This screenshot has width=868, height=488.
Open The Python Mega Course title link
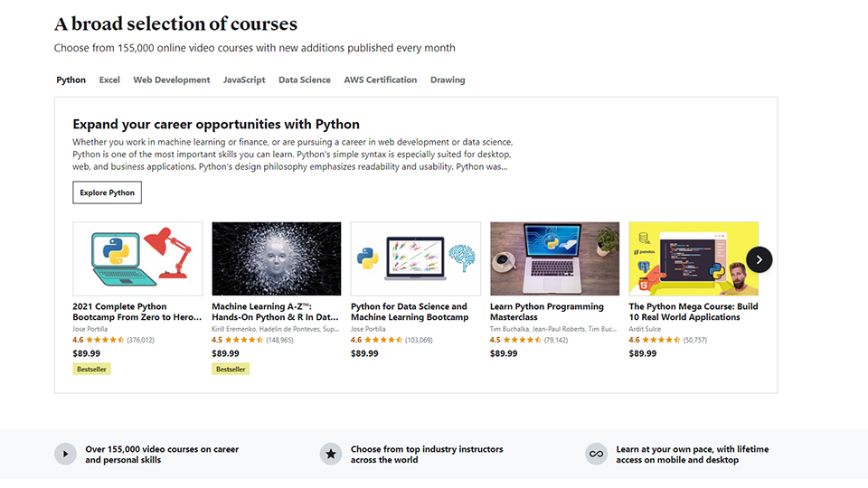pyautogui.click(x=693, y=312)
